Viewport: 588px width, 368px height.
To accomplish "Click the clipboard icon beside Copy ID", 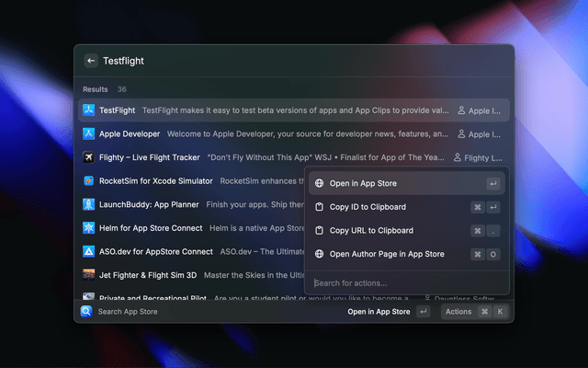I will pos(319,207).
